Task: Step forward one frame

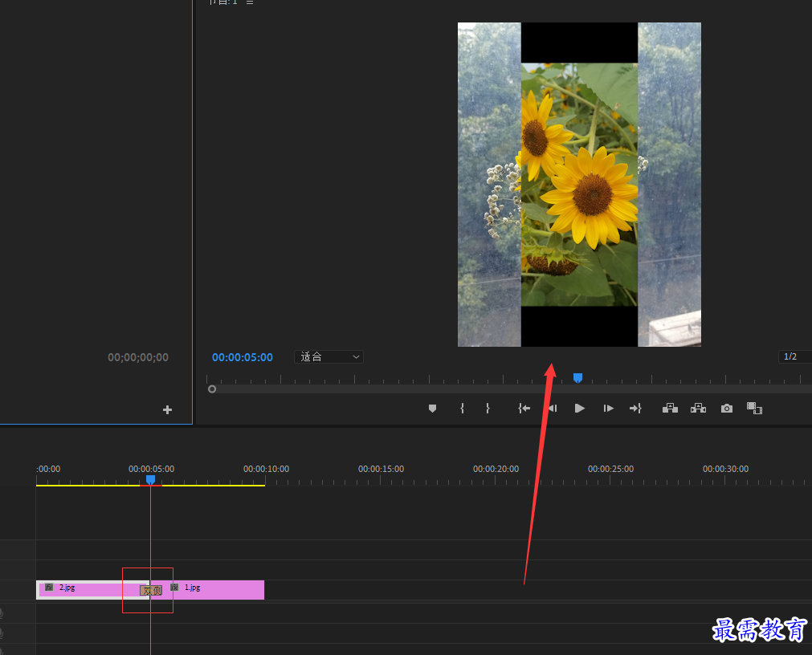Action: pos(609,409)
